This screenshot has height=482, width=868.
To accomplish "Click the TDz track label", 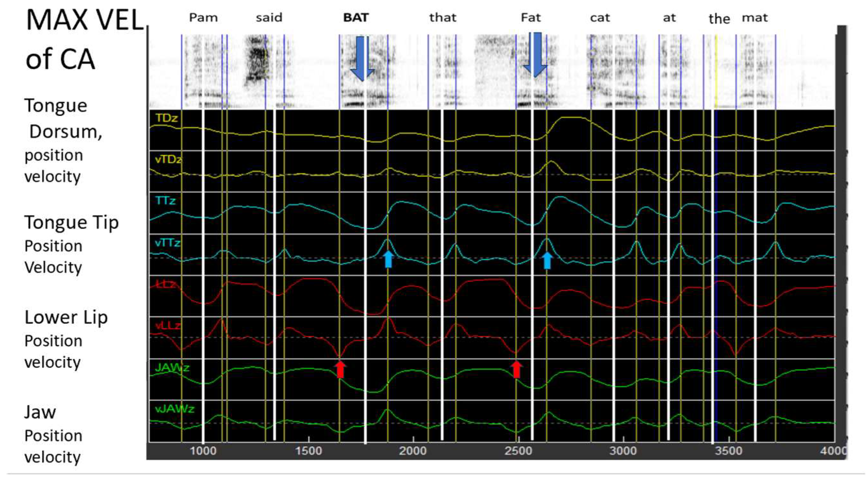I will pyautogui.click(x=166, y=118).
